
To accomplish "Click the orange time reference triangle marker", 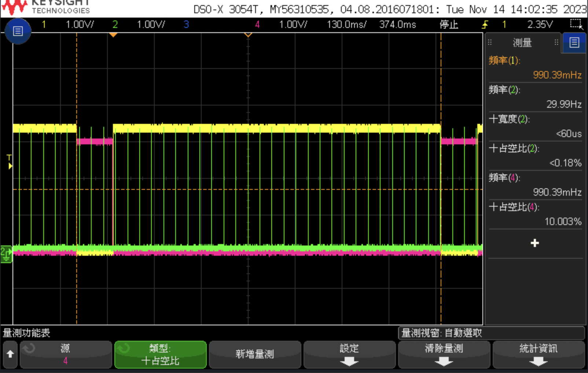I will (x=113, y=35).
